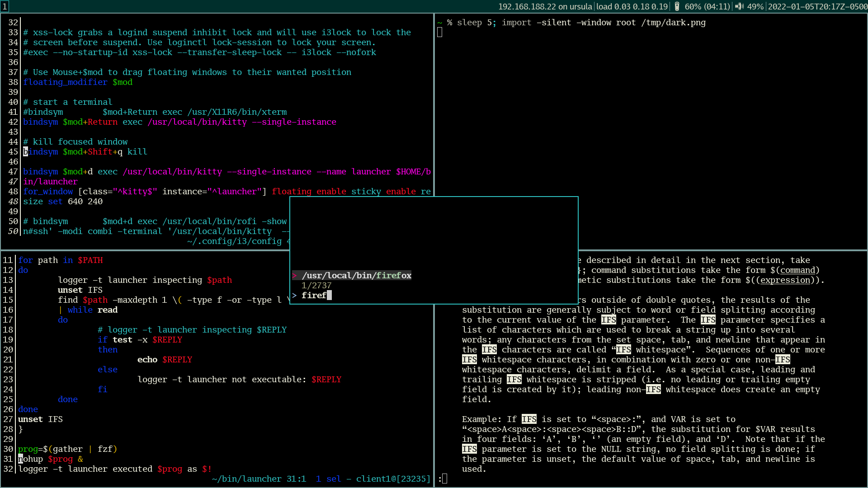Image resolution: width=868 pixels, height=488 pixels.
Task: Click the underlined 'expression' in man page
Action: (x=785, y=280)
